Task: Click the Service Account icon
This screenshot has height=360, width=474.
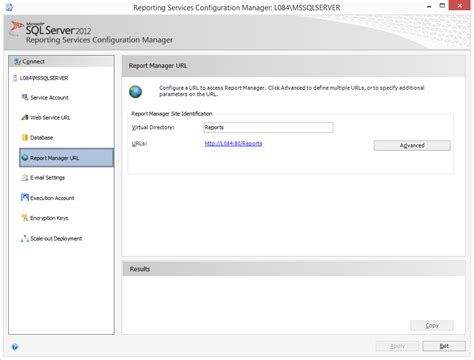Action: (x=25, y=97)
